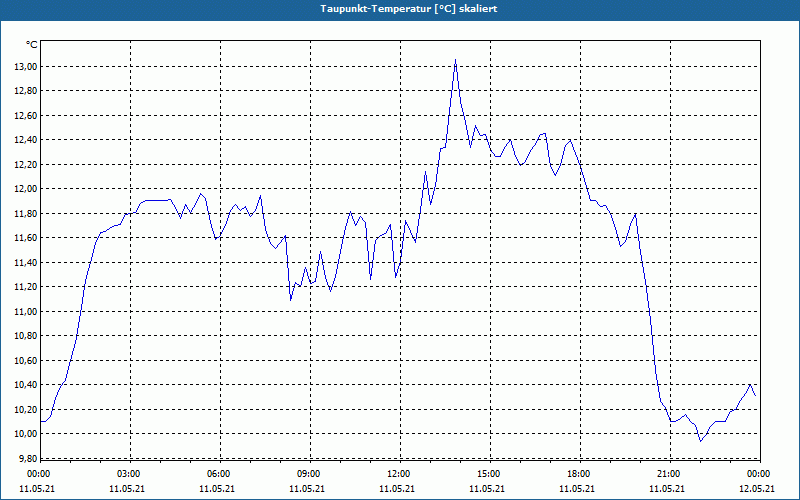Click the 09:00 time axis label

[308, 474]
